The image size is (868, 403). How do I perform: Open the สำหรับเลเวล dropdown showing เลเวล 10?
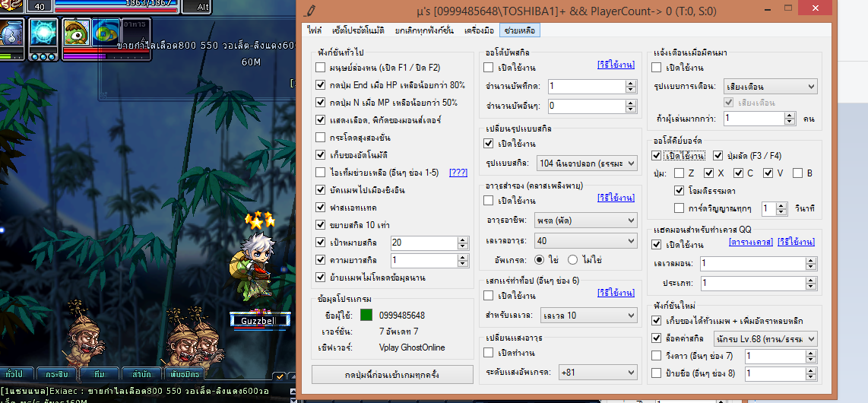(x=589, y=316)
